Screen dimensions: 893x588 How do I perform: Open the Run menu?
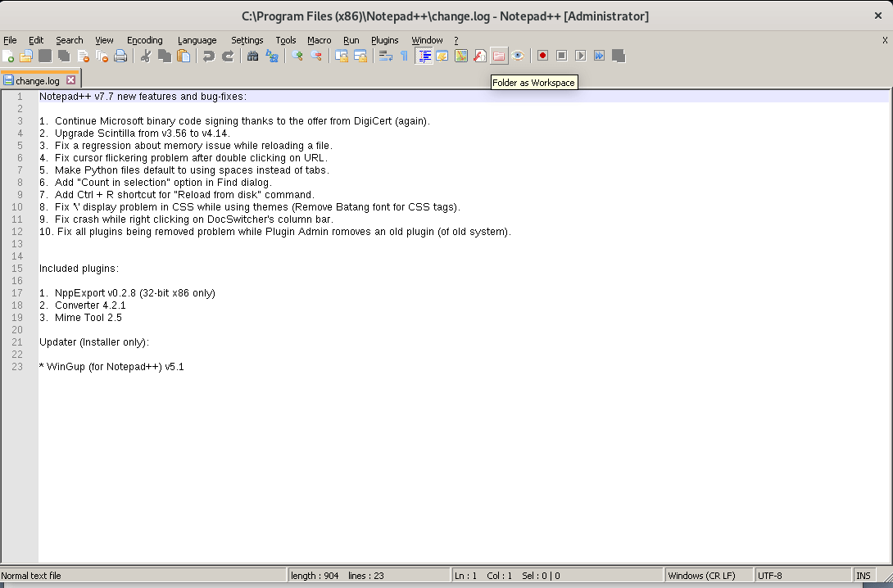[x=351, y=40]
